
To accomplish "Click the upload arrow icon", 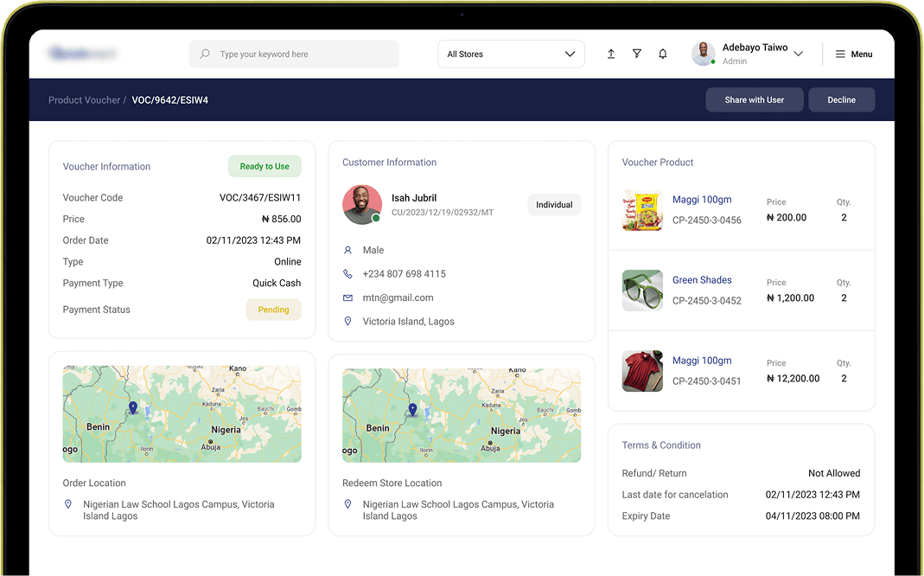I will 611,54.
